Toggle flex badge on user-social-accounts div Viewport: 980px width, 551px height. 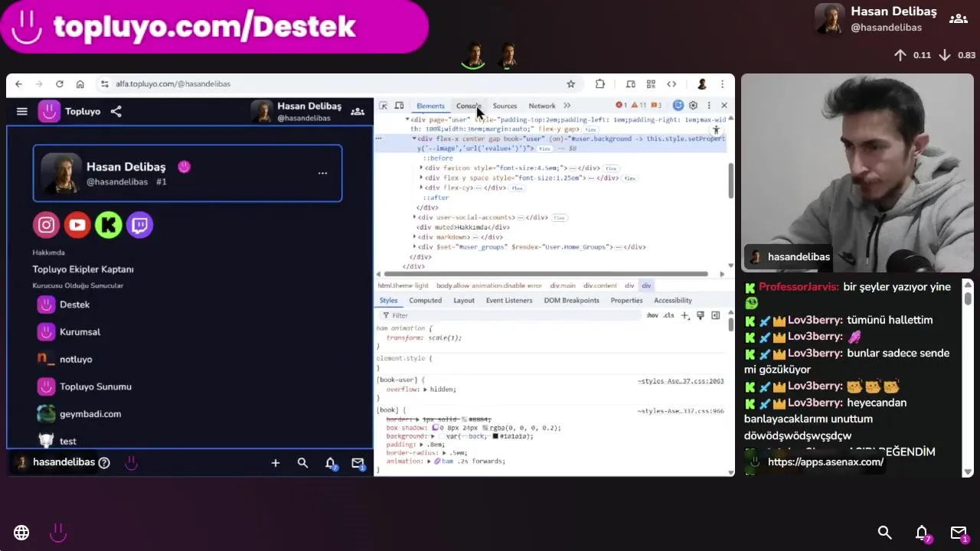click(x=559, y=218)
